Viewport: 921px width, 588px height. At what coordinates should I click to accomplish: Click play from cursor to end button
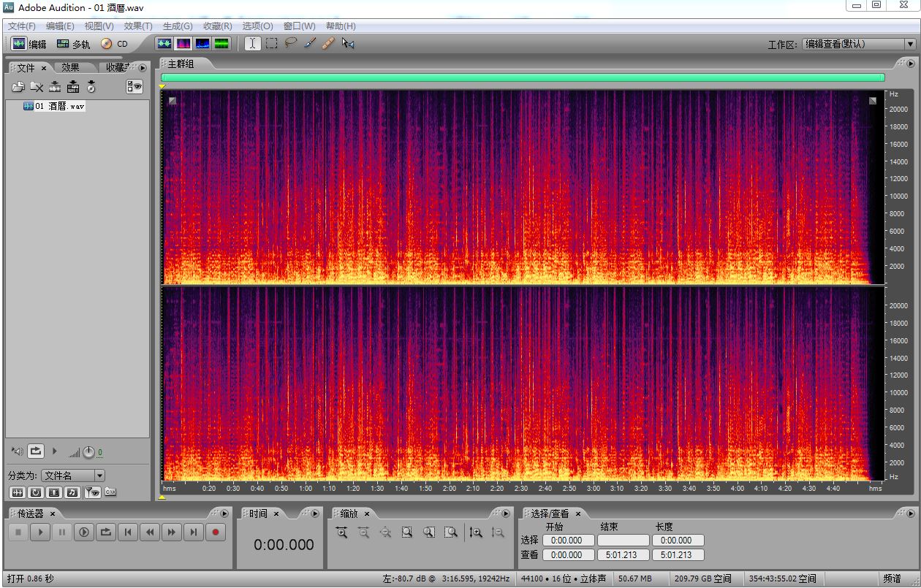click(x=84, y=532)
